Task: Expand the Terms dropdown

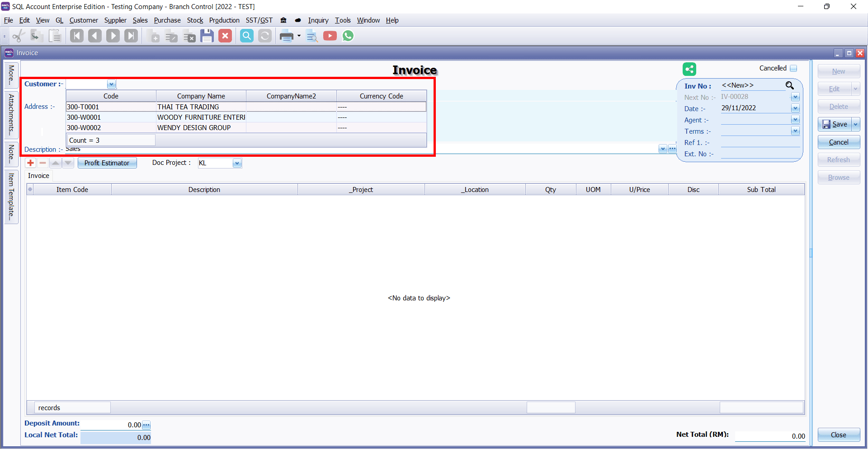Action: click(x=795, y=131)
